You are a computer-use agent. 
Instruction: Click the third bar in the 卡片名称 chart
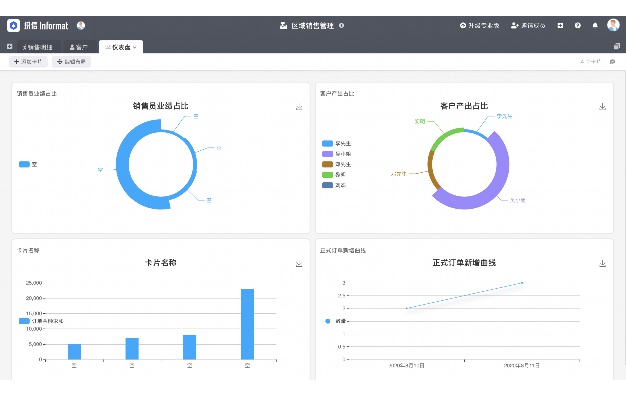[190, 347]
